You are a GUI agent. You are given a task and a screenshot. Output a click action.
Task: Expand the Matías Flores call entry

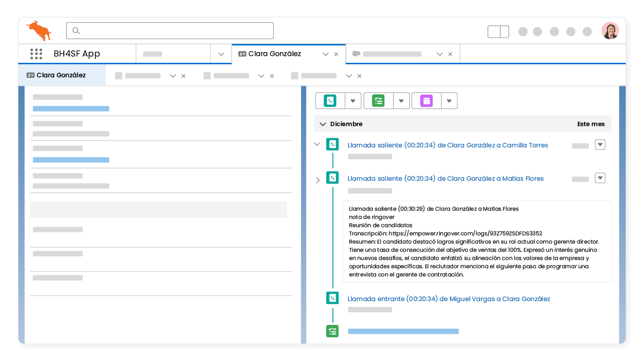[318, 180]
